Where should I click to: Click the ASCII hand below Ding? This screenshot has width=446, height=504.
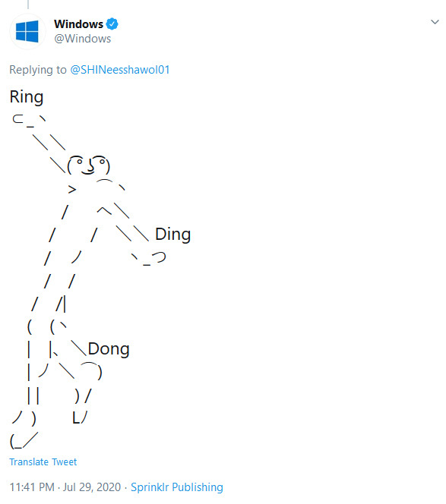[149, 259]
